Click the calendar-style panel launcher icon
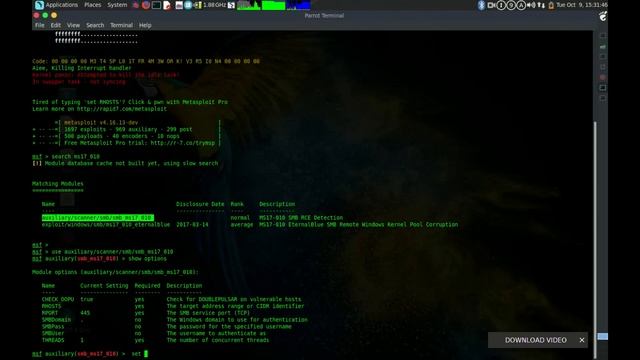 179,5
